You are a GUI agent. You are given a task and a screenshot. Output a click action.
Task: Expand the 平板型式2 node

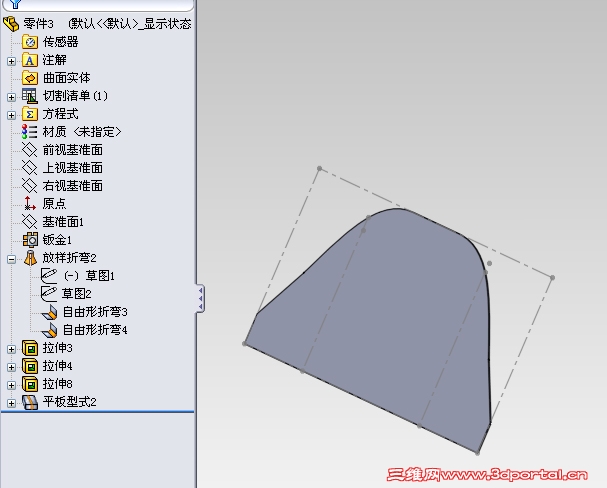click(11, 403)
